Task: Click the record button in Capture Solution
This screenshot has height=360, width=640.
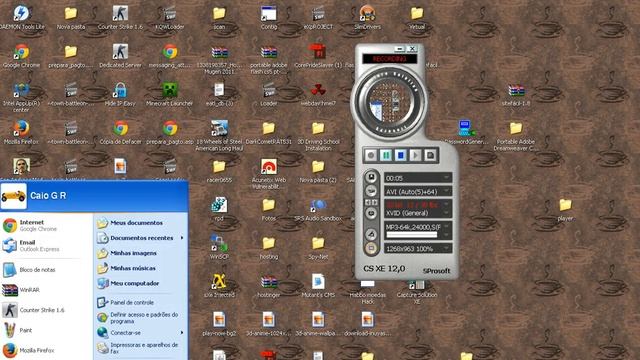Action: tap(371, 155)
